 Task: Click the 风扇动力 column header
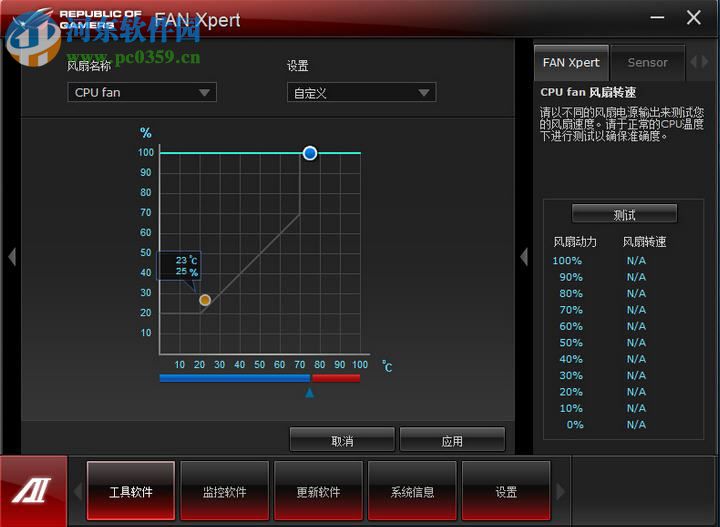pyautogui.click(x=575, y=241)
